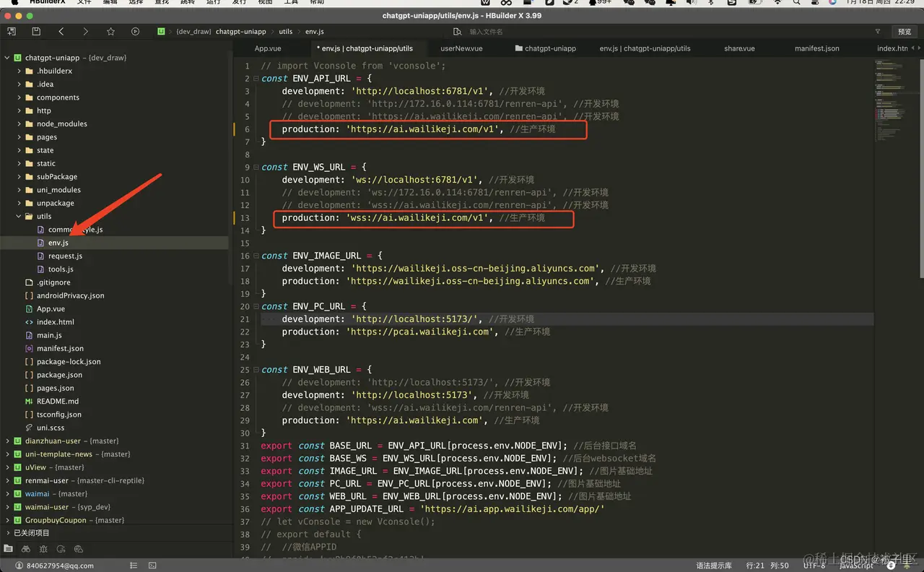Open request.js in the file tree
The image size is (924, 572).
(x=65, y=256)
